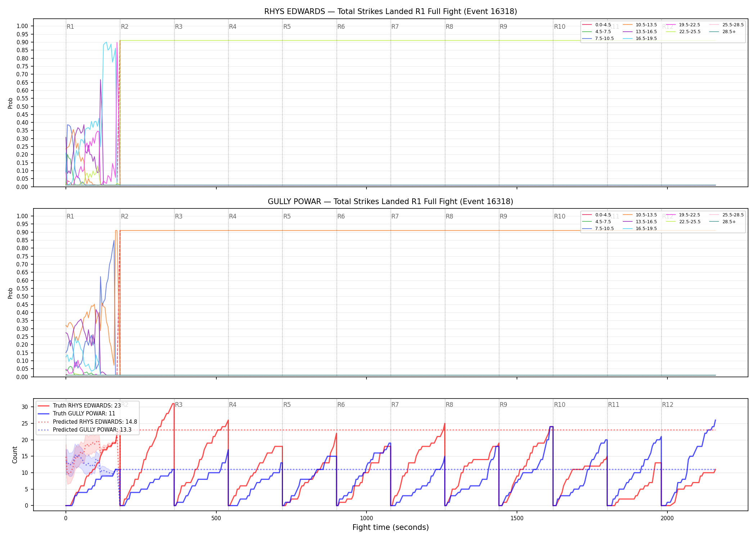Screen dimensions: 756x540
Task: Click the R6 round marker in Gully Powar chart
Action: pos(341,216)
